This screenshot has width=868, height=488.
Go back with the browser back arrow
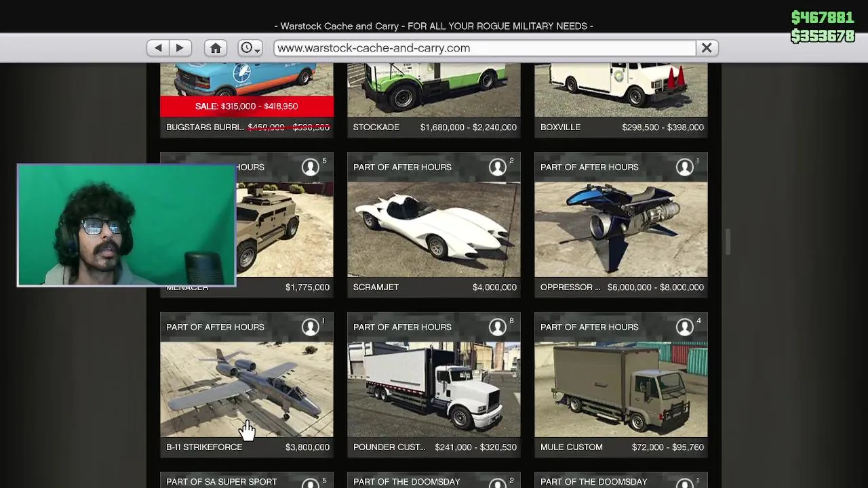coord(158,48)
